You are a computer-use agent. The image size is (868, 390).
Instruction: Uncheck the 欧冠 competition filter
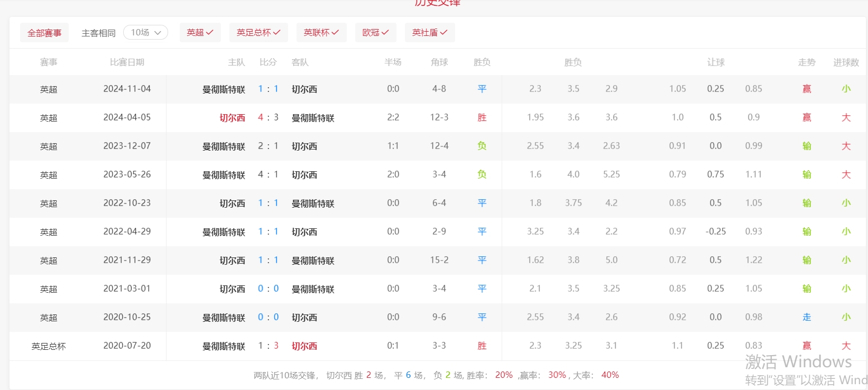pyautogui.click(x=375, y=33)
